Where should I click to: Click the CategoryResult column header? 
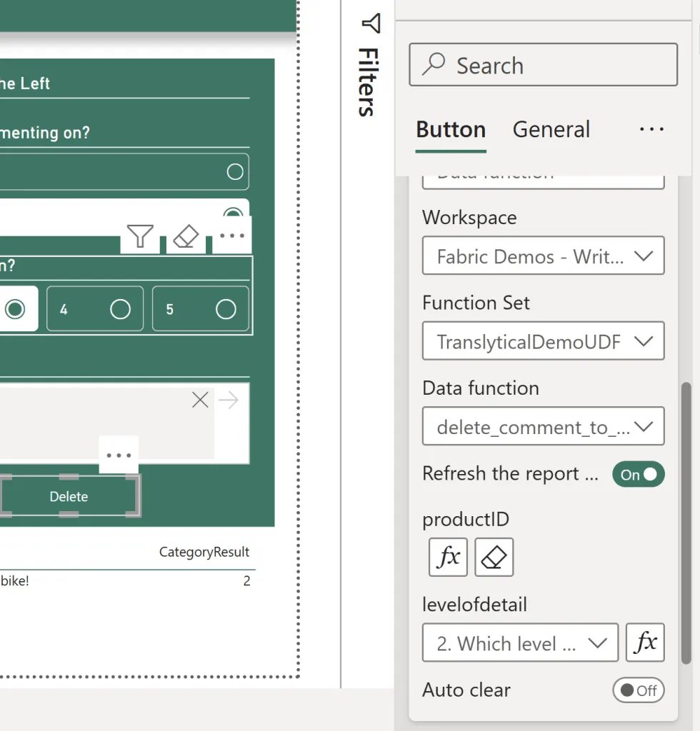[204, 552]
